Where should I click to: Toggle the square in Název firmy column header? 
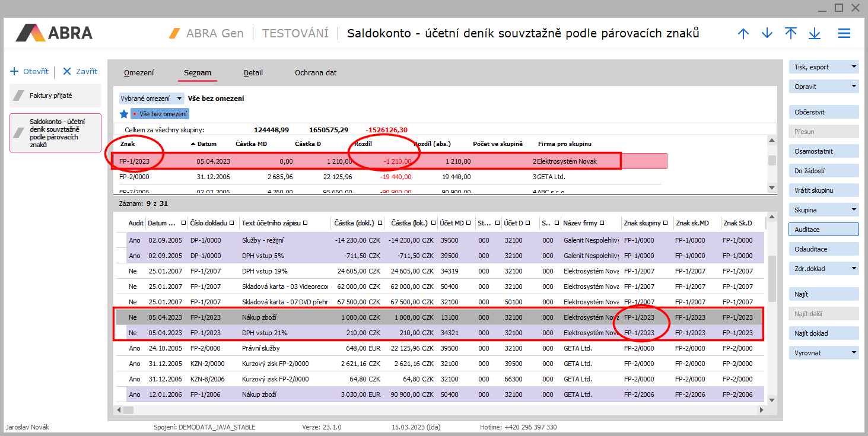coord(602,223)
